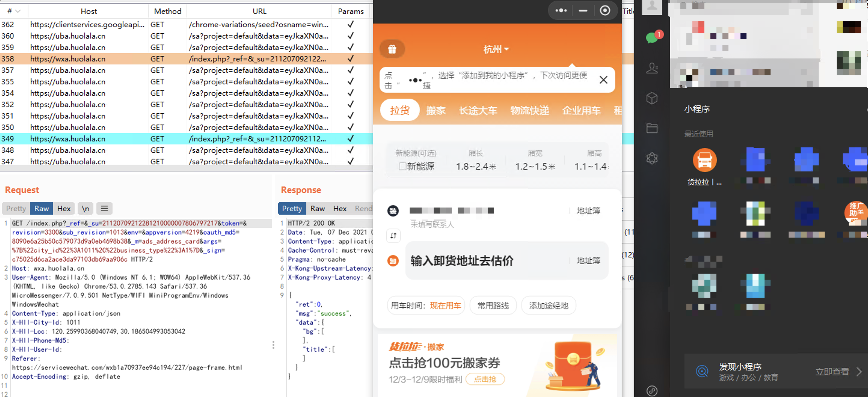
Task: Click the 现在用车 time button
Action: click(426, 305)
